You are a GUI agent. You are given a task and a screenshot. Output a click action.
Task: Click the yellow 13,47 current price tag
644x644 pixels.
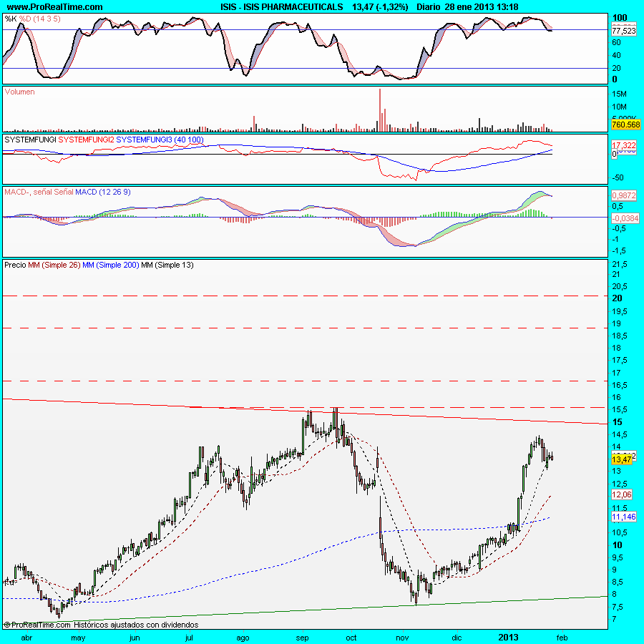621,459
